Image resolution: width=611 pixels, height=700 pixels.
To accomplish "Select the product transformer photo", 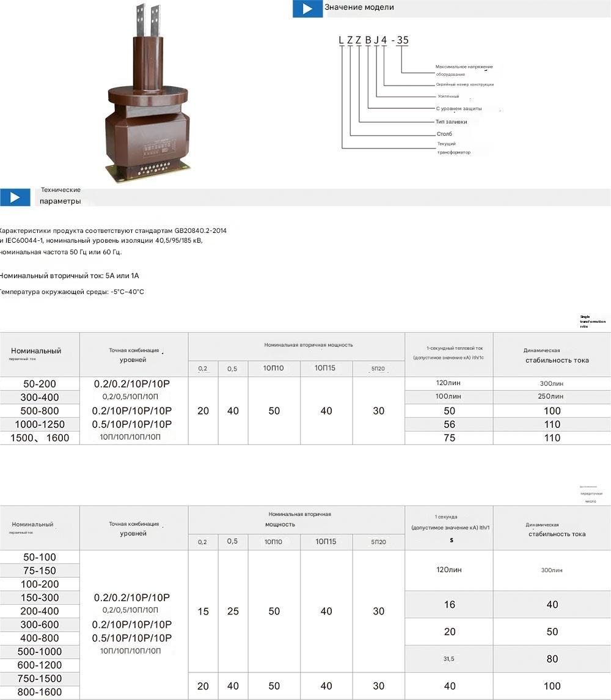I will 147,98.
